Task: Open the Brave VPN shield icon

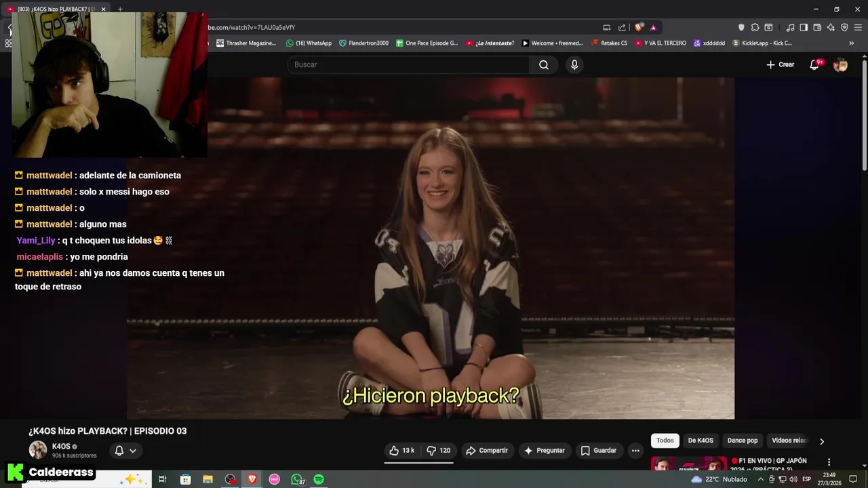Action: point(844,27)
